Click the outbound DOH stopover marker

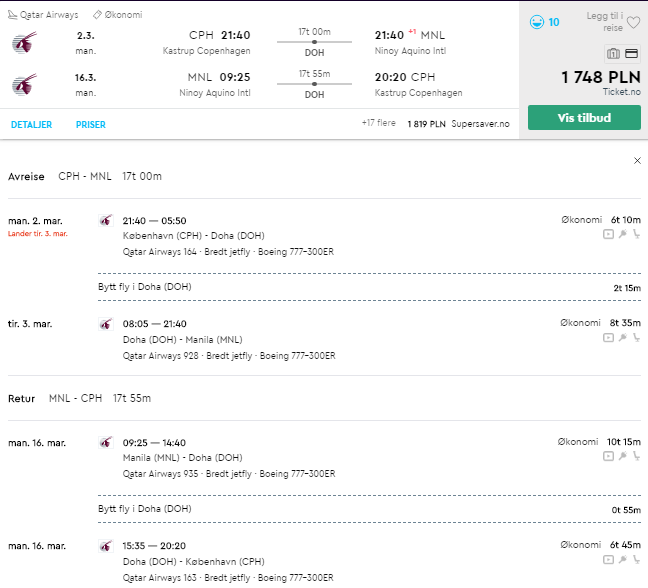point(314,42)
